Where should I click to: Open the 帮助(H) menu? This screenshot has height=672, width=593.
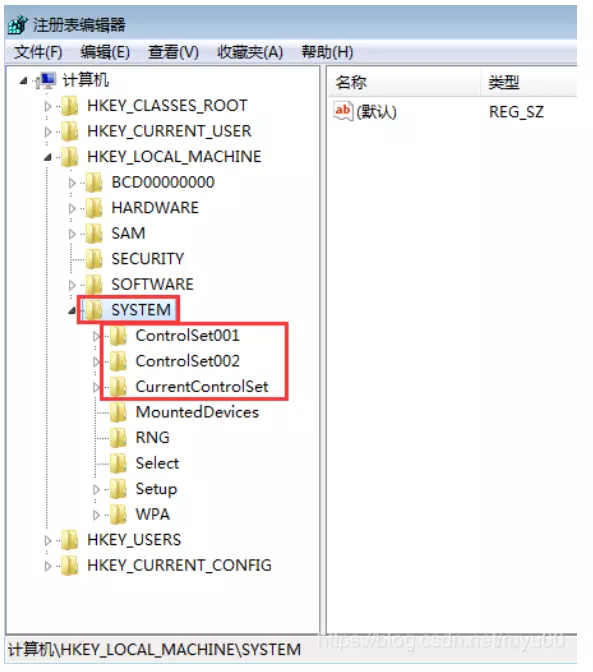tap(327, 52)
